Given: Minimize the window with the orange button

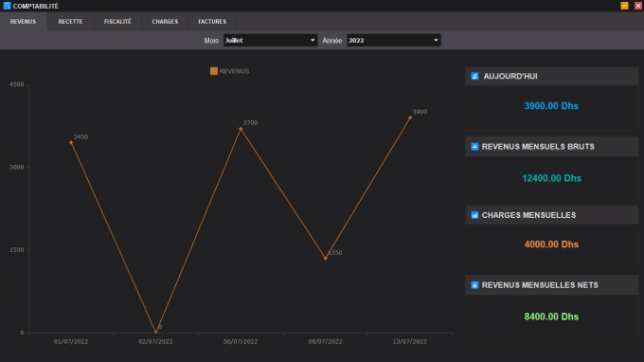Looking at the screenshot, I should click(625, 6).
